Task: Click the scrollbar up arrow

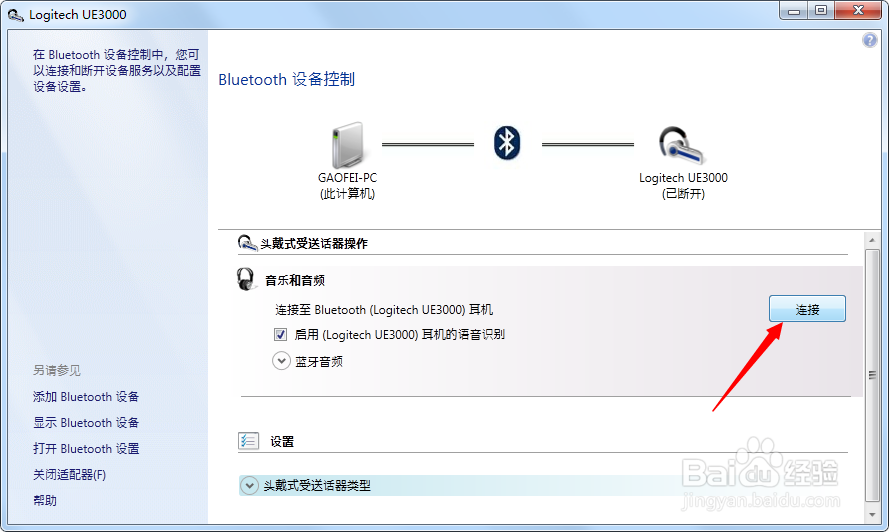Action: [x=872, y=240]
